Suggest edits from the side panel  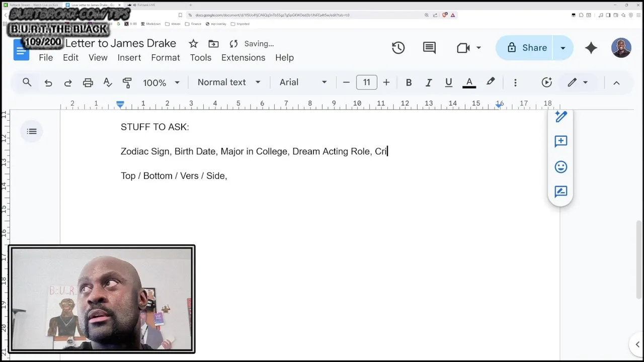click(560, 192)
